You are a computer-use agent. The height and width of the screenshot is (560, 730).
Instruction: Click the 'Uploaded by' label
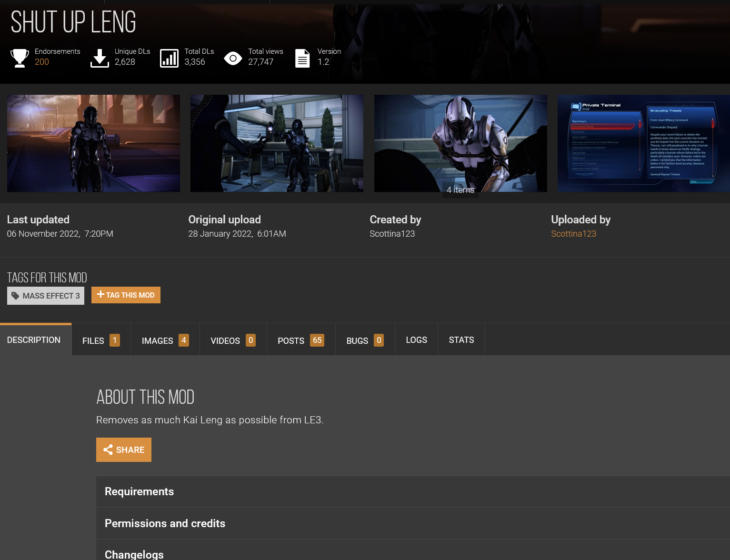coord(581,220)
